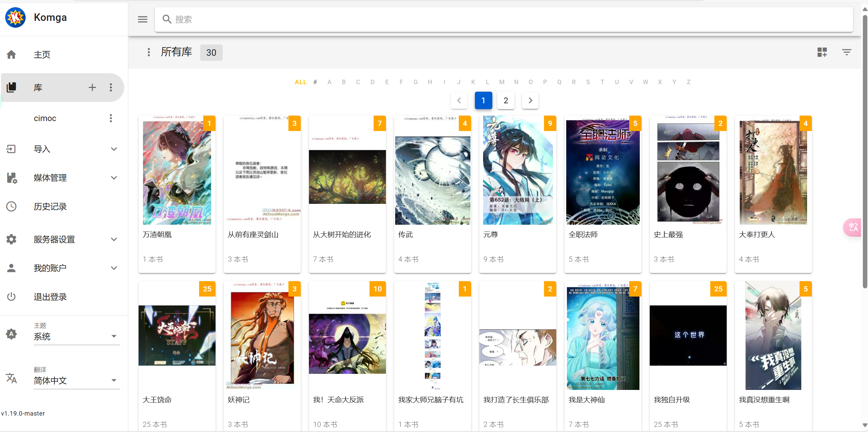Click the 服务器设置 gear icon
Image resolution: width=868 pixels, height=432 pixels.
click(x=11, y=239)
